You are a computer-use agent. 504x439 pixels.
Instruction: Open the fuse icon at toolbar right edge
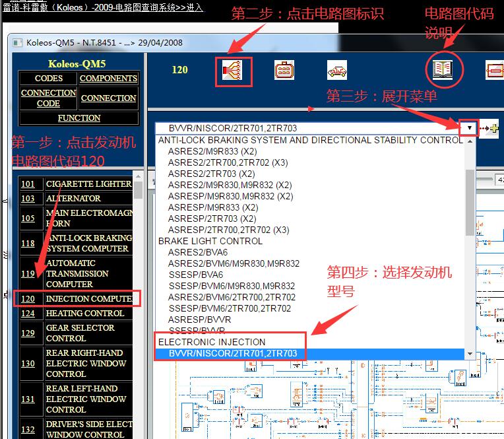click(495, 70)
